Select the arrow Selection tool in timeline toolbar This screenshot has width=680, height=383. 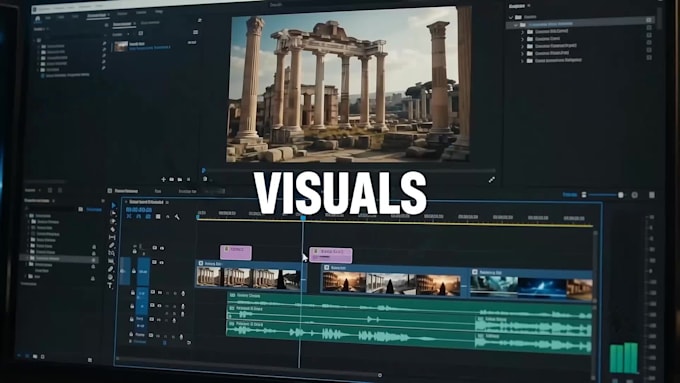[114, 206]
